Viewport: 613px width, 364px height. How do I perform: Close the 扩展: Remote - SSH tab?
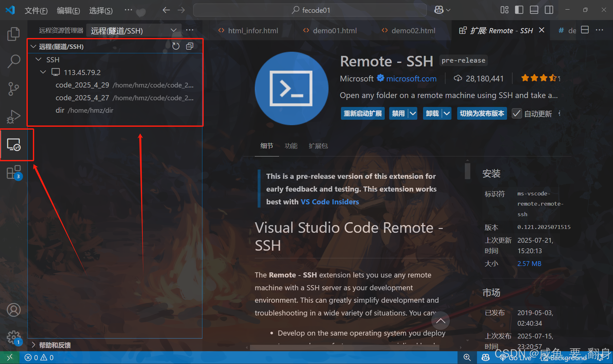pyautogui.click(x=541, y=30)
